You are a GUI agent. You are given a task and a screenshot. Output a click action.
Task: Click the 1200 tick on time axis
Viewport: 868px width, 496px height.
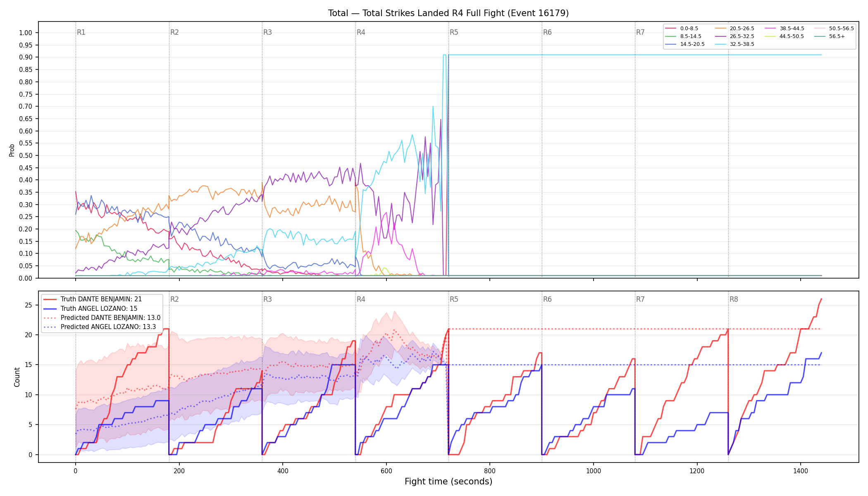(697, 471)
